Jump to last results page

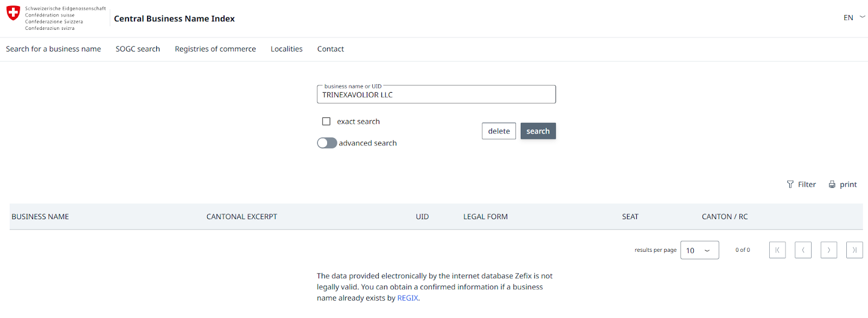[x=854, y=250]
